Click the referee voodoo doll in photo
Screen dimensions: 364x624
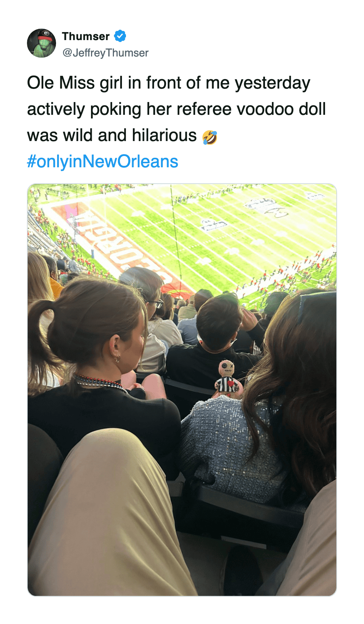pyautogui.click(x=227, y=379)
